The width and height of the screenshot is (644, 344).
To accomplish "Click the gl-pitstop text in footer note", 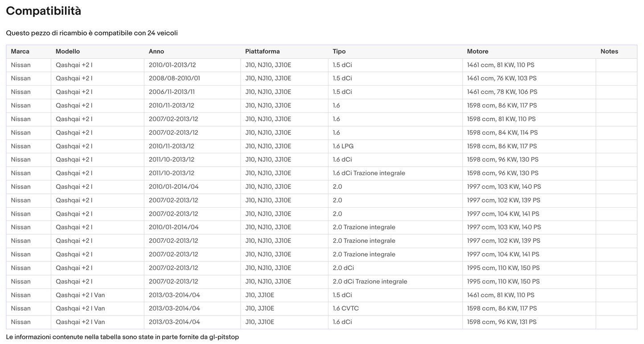I will (224, 337).
